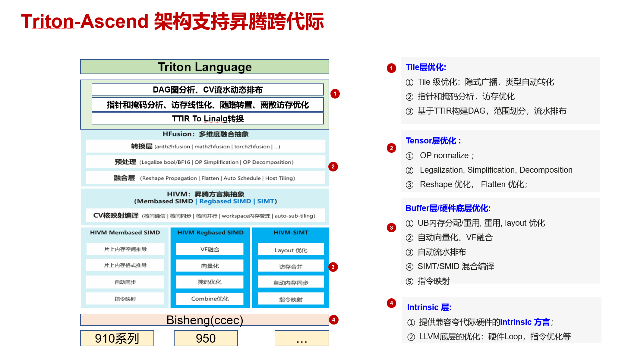Select the Layout 优化 box under HIVM-SIMT
Image resolution: width=644 pixels, height=361 pixels.
(291, 250)
